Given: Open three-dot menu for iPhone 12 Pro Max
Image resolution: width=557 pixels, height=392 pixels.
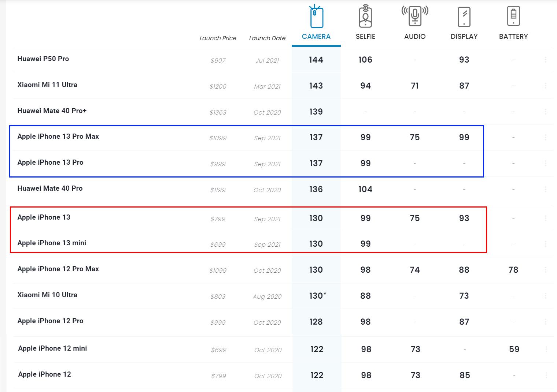Looking at the screenshot, I should click(x=546, y=270).
